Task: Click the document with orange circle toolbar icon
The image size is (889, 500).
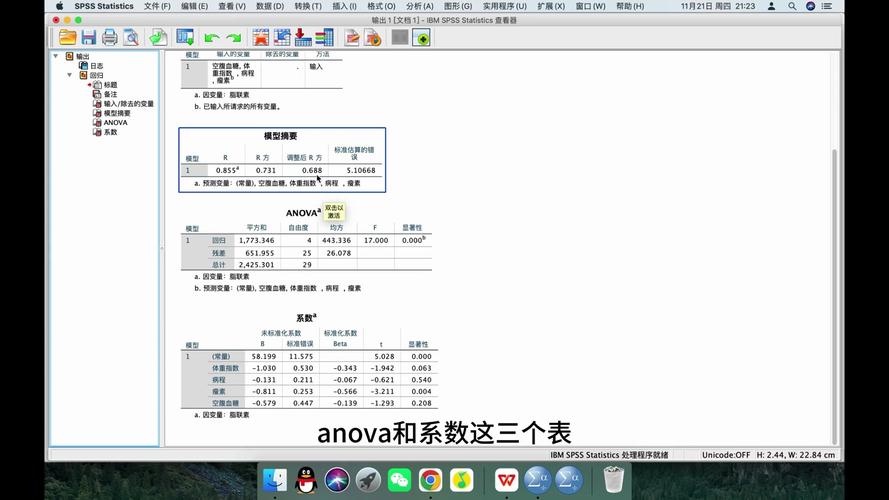Action: click(372, 37)
